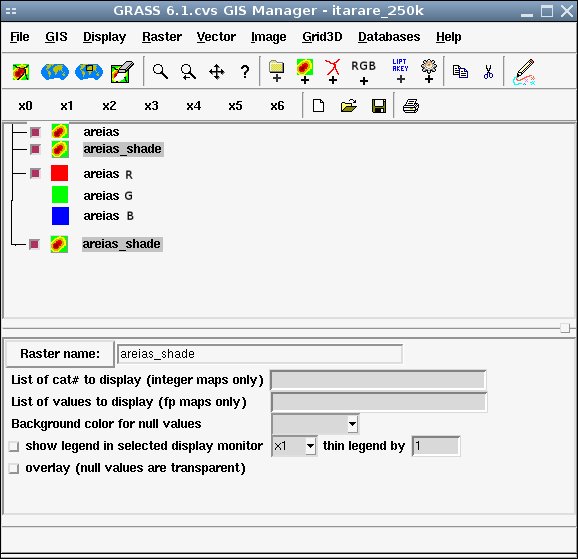Image resolution: width=578 pixels, height=559 pixels.
Task: Click the red areias R swatch
Action: (59, 173)
